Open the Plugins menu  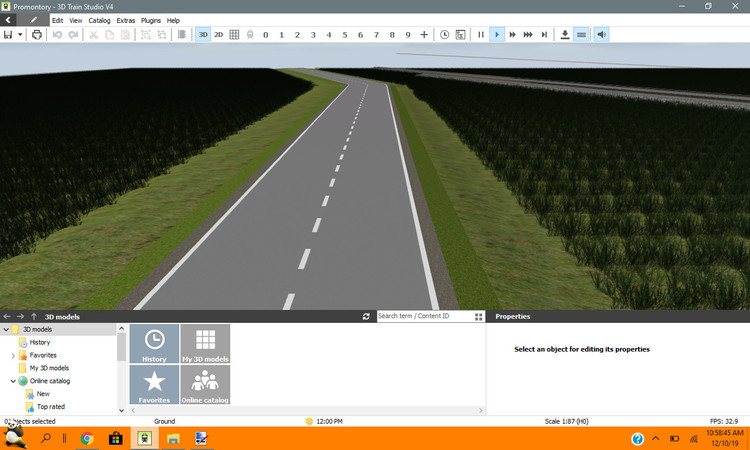pyautogui.click(x=151, y=20)
